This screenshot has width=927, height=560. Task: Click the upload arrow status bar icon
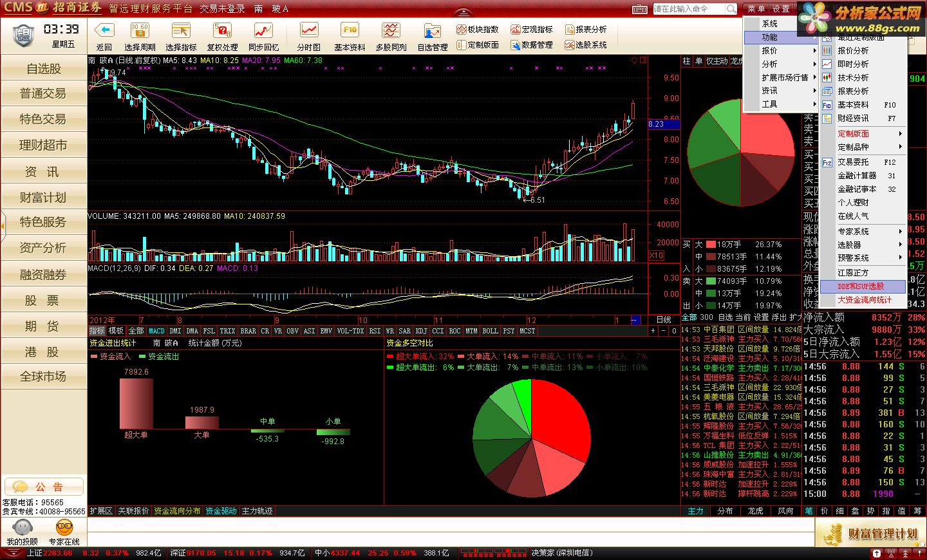(x=876, y=553)
